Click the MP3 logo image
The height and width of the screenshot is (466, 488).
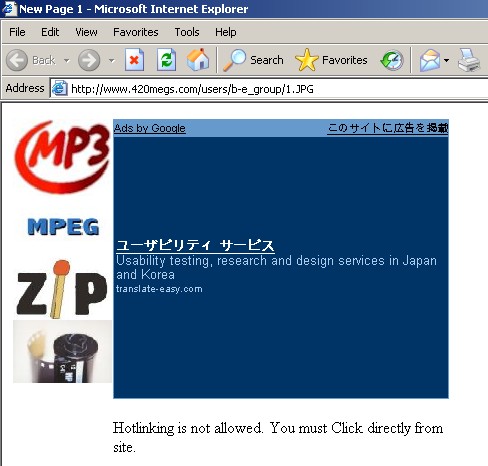[62, 157]
